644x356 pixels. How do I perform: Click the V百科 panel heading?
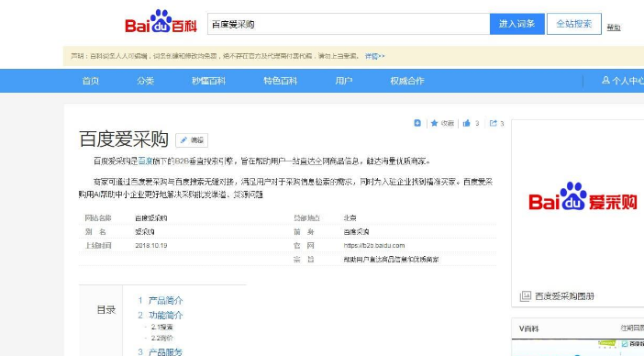pos(528,328)
